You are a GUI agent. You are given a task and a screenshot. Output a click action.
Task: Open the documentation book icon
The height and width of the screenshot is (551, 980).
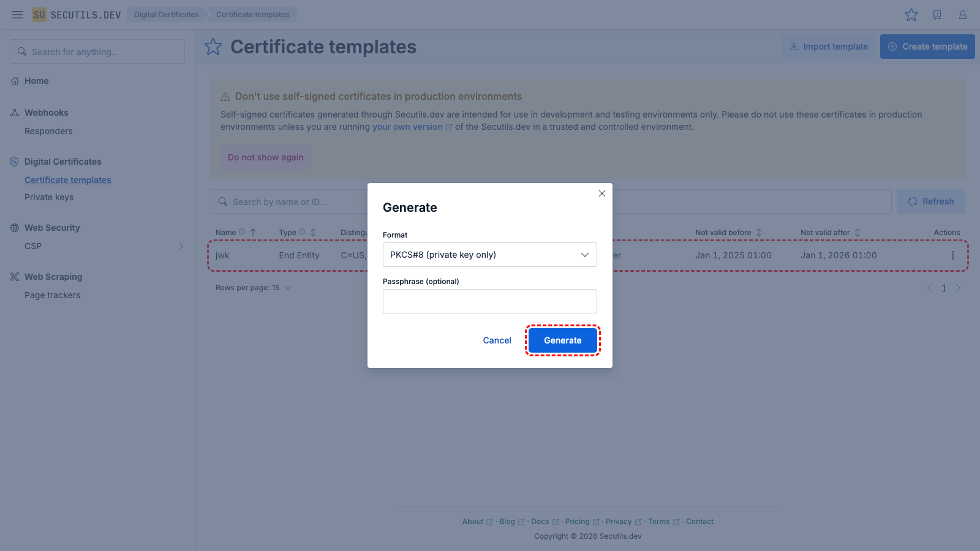pyautogui.click(x=937, y=15)
